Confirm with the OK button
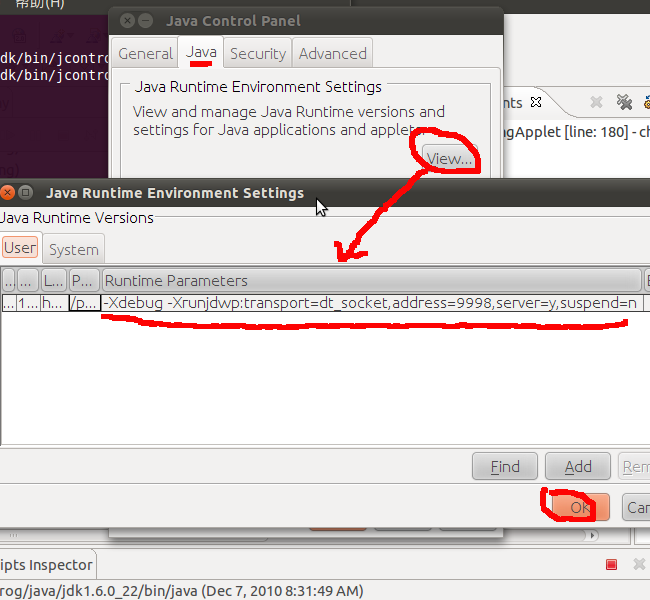Image resolution: width=650 pixels, height=600 pixels. point(581,507)
